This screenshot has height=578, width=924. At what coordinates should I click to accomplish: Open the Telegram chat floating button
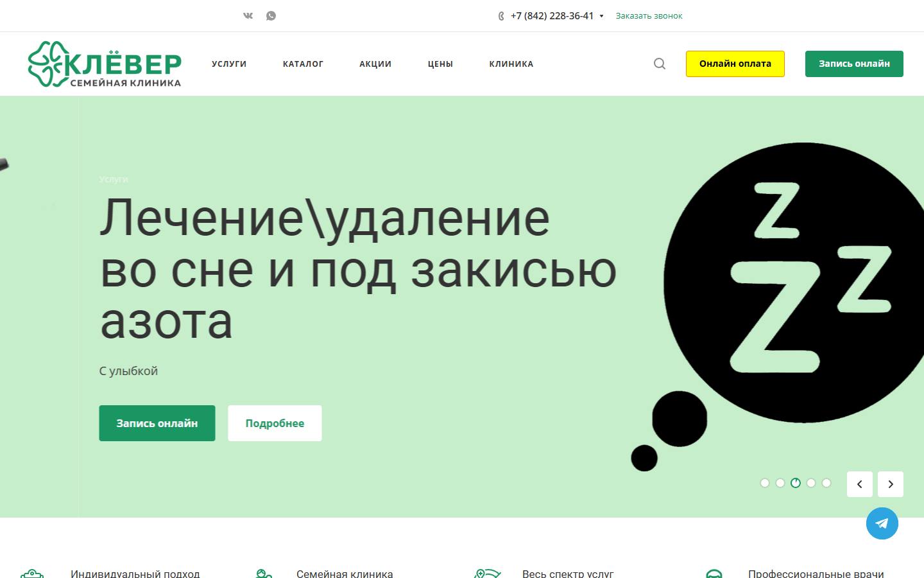882,523
